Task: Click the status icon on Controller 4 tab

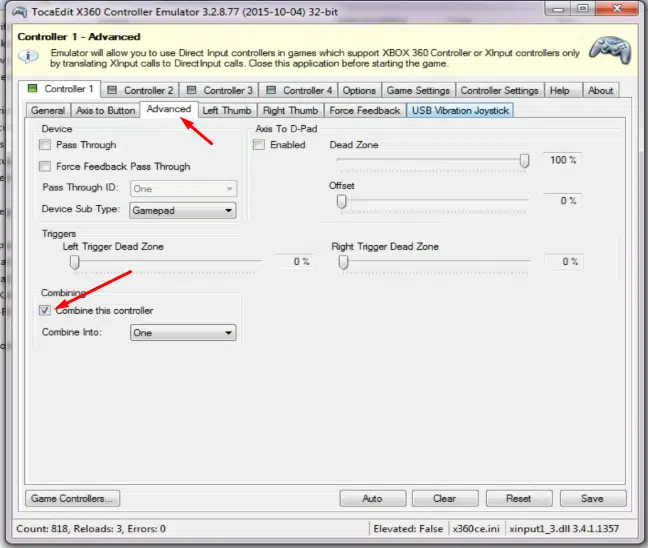Action: [x=271, y=90]
